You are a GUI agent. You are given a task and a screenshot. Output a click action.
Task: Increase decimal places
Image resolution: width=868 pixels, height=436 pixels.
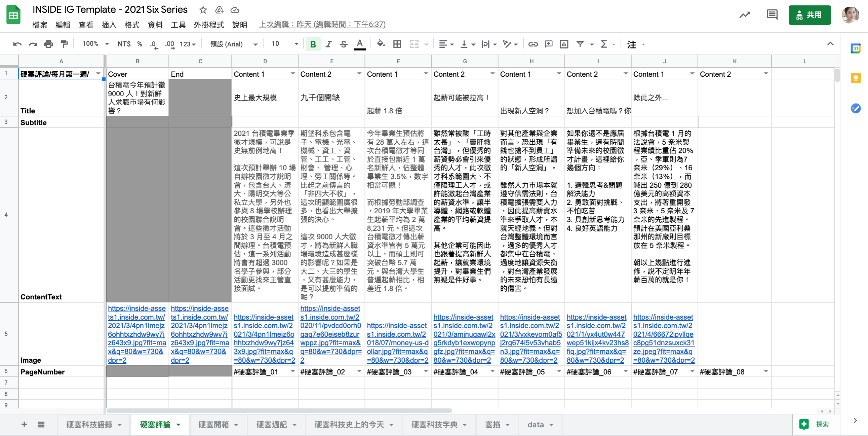169,44
